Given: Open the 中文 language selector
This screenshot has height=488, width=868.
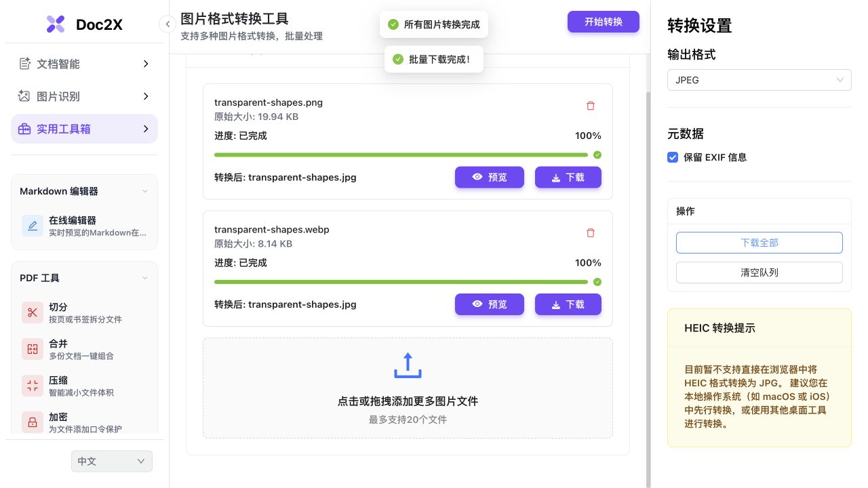Looking at the screenshot, I should tap(112, 462).
